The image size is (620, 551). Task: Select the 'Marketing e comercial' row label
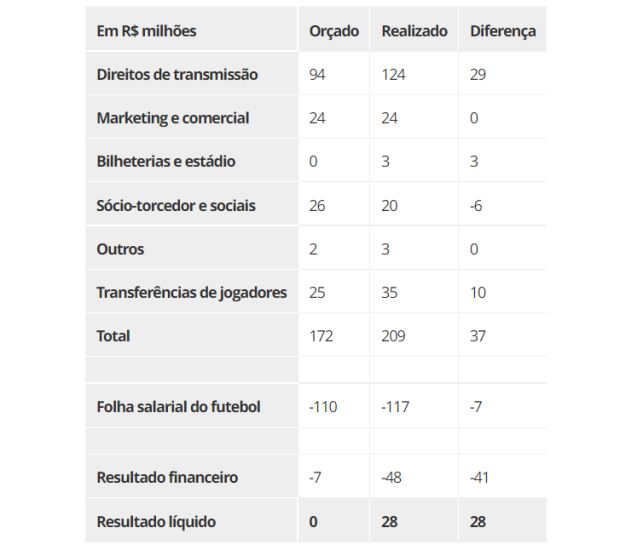click(173, 118)
